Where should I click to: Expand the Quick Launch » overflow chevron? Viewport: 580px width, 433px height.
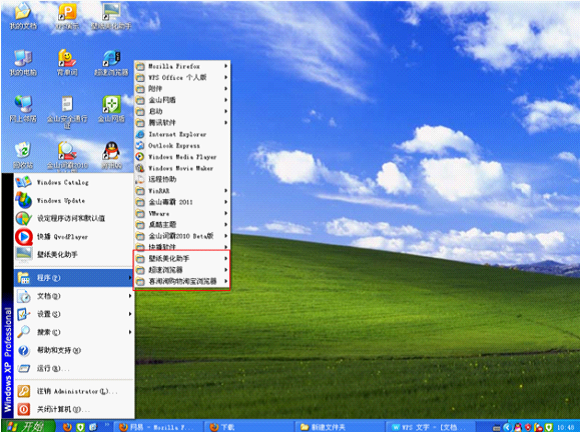(107, 424)
